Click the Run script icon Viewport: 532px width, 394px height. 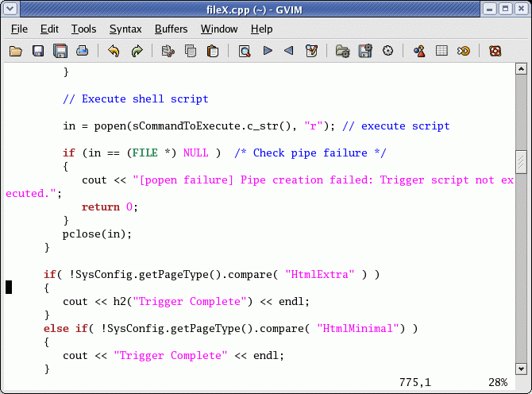(387, 51)
